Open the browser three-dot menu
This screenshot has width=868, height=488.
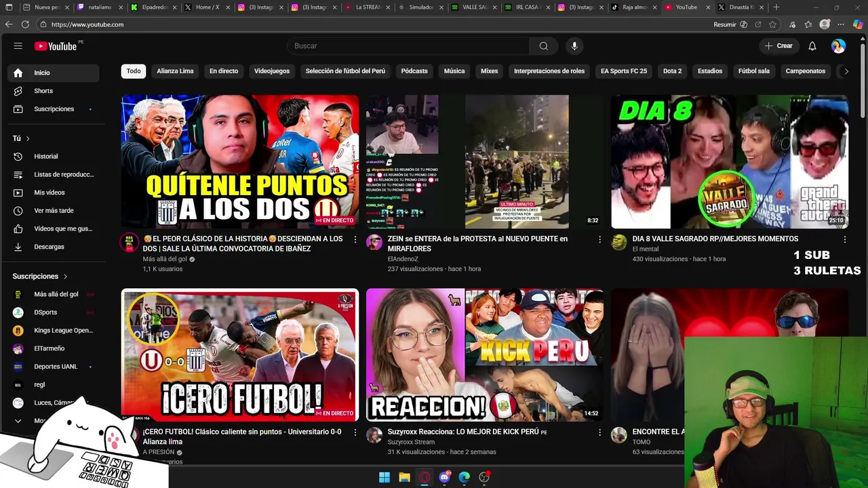pos(841,24)
